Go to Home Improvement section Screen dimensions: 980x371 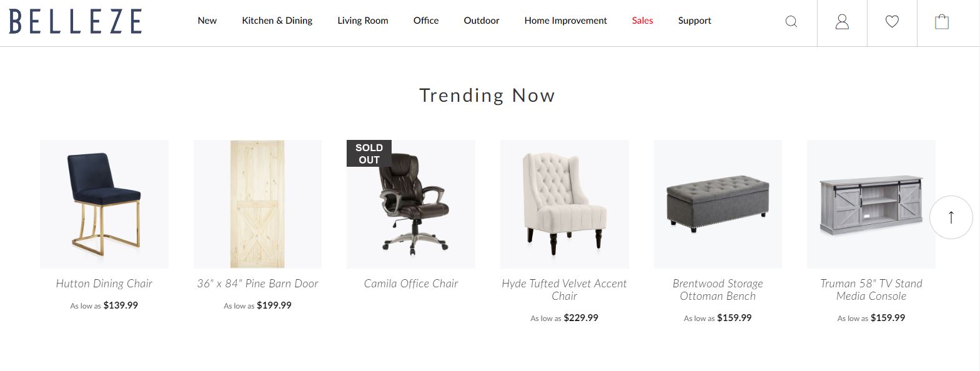(x=565, y=21)
